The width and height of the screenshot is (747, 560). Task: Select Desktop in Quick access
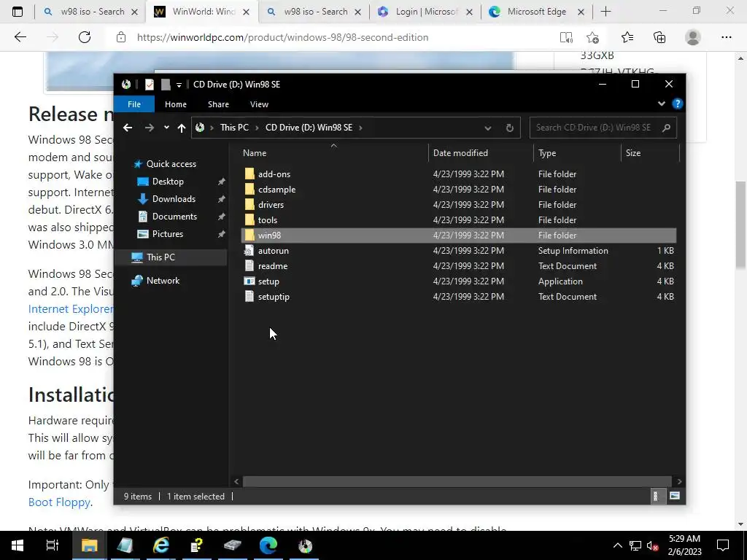click(x=168, y=182)
